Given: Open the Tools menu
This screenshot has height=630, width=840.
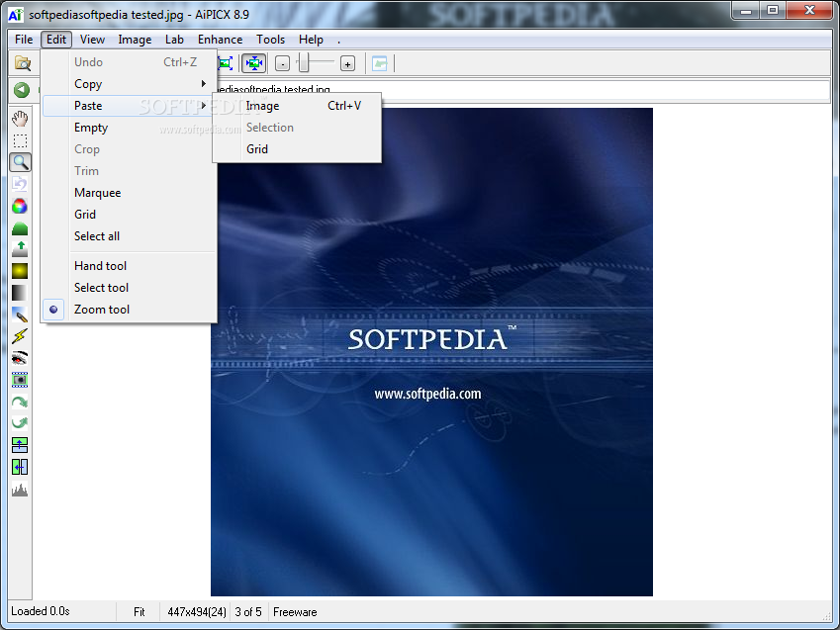Looking at the screenshot, I should (x=270, y=40).
